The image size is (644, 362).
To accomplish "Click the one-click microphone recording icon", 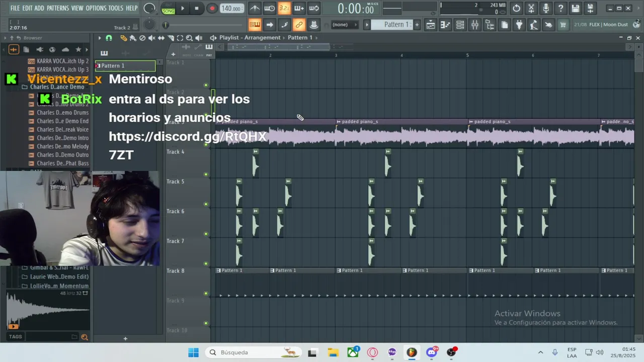I will coord(546,8).
